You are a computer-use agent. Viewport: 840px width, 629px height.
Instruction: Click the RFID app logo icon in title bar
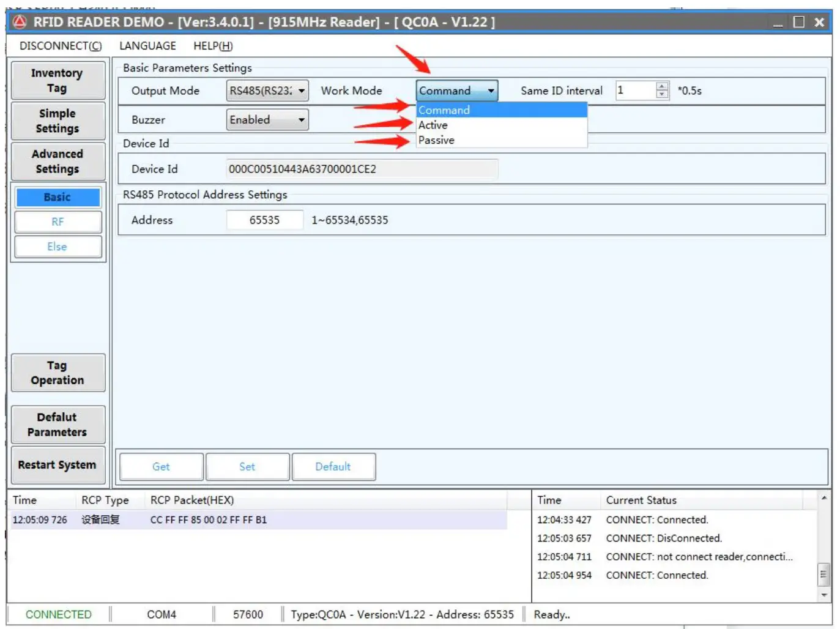pyautogui.click(x=20, y=22)
